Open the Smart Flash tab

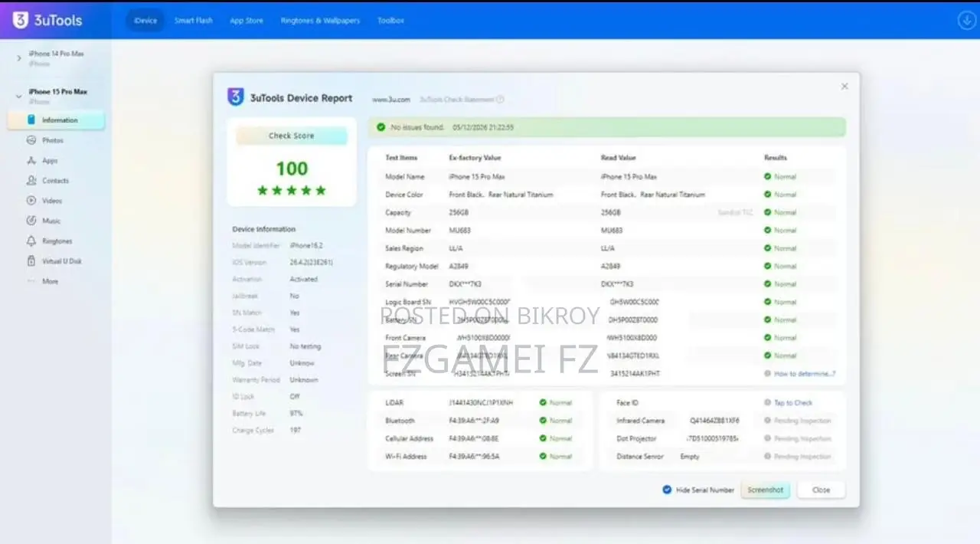pyautogui.click(x=193, y=21)
